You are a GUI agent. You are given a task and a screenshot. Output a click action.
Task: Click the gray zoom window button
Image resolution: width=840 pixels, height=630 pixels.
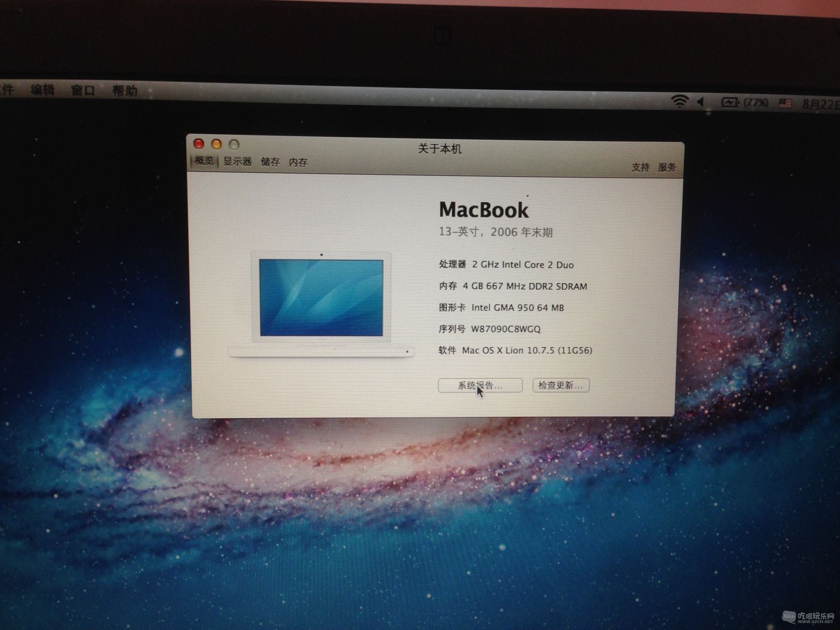(x=234, y=144)
